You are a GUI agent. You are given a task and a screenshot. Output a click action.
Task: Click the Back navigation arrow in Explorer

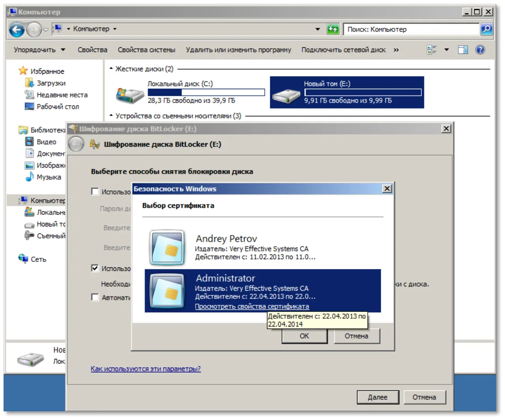coord(17,30)
